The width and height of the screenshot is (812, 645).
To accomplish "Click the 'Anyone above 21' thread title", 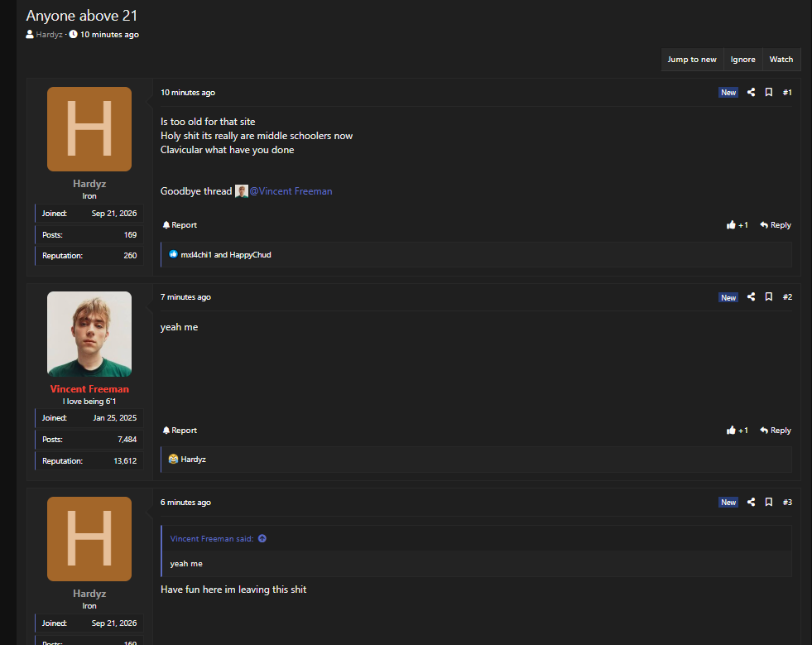I will click(x=82, y=16).
